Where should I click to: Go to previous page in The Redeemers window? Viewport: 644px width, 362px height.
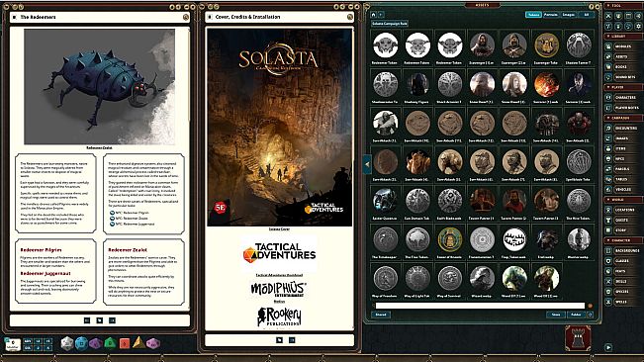coord(87,320)
